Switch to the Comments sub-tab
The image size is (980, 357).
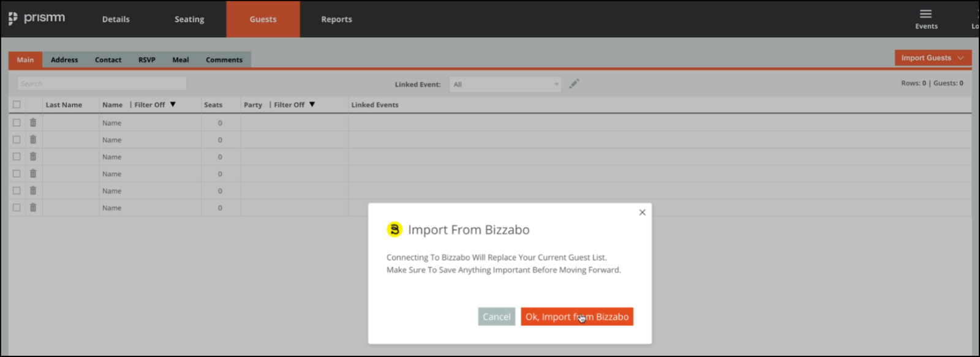pyautogui.click(x=224, y=59)
